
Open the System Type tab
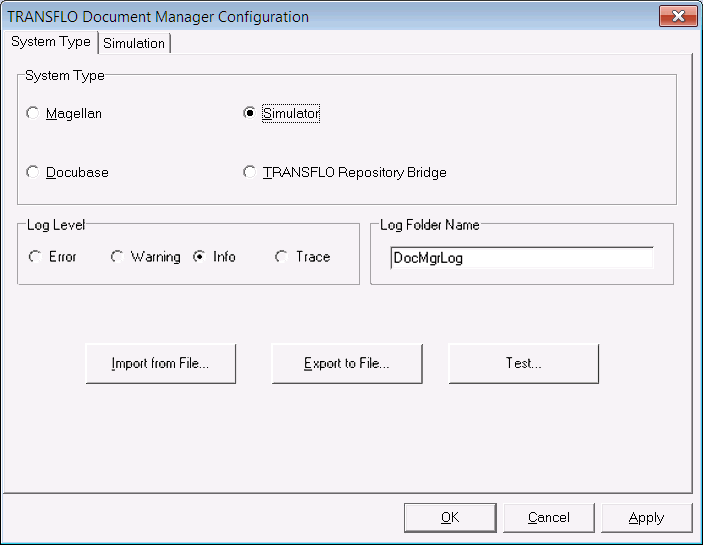pyautogui.click(x=50, y=42)
